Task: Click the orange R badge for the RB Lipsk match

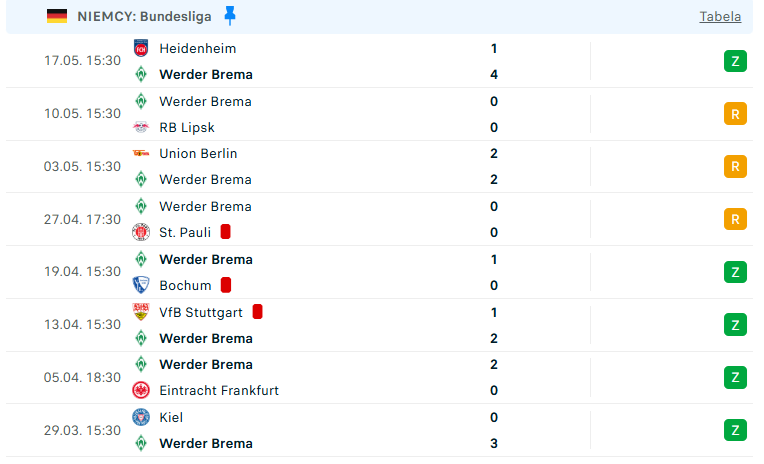Action: pos(735,114)
